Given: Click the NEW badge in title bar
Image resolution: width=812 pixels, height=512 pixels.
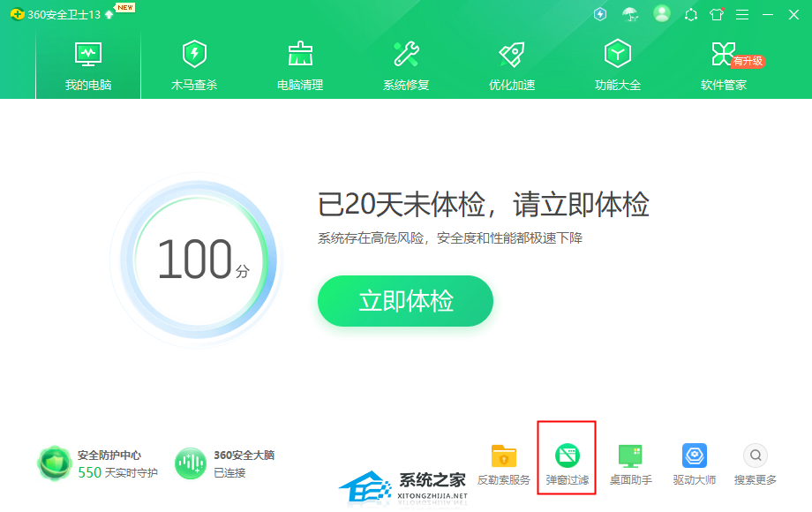Looking at the screenshot, I should (124, 7).
